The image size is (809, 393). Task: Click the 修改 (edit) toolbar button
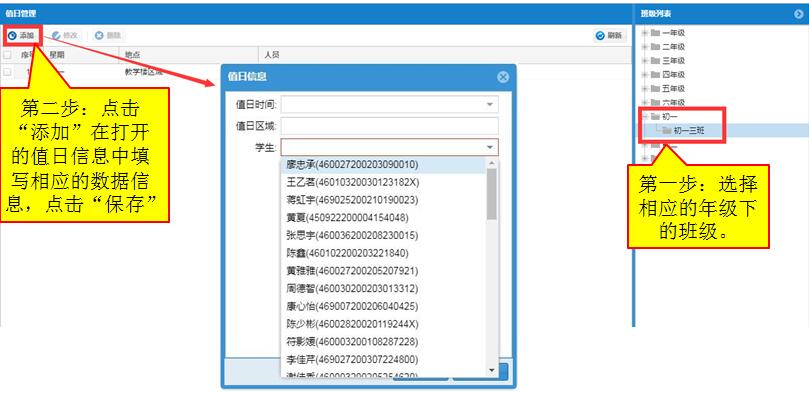(x=64, y=36)
